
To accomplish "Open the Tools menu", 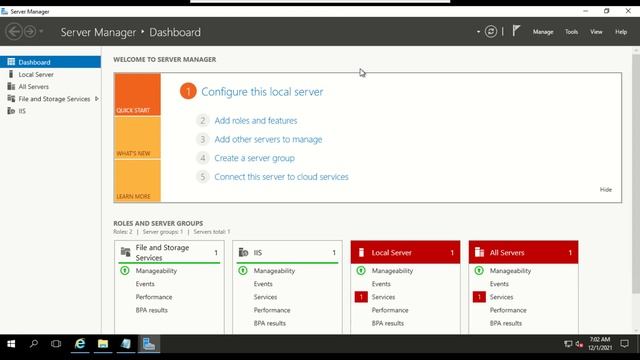I will 571,32.
